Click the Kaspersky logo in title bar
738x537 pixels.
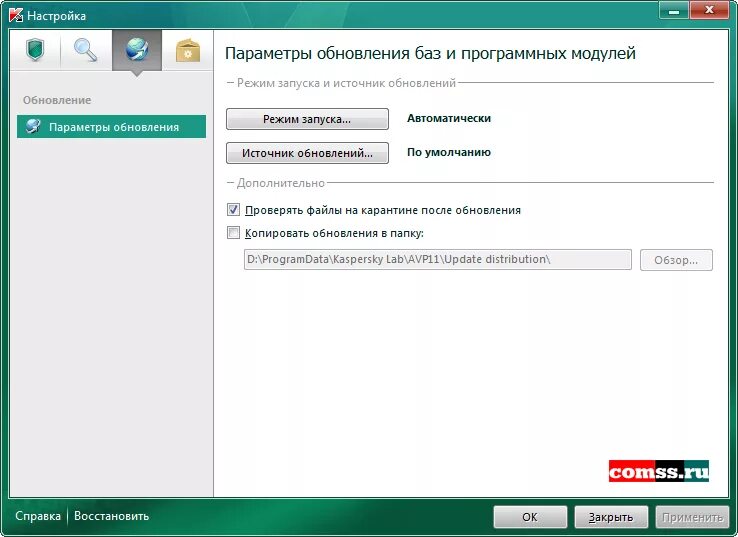click(x=16, y=15)
